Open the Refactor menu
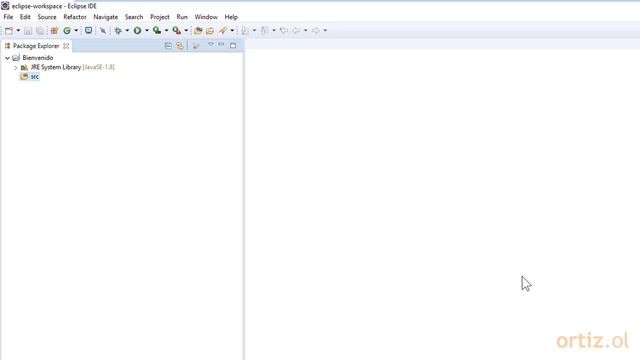The width and height of the screenshot is (640, 360). point(75,17)
